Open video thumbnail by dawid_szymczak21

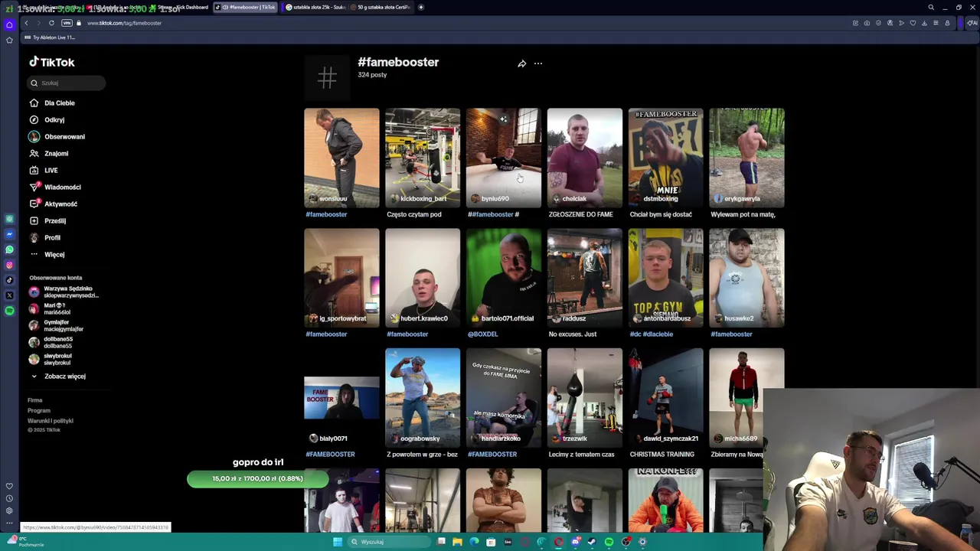click(666, 397)
